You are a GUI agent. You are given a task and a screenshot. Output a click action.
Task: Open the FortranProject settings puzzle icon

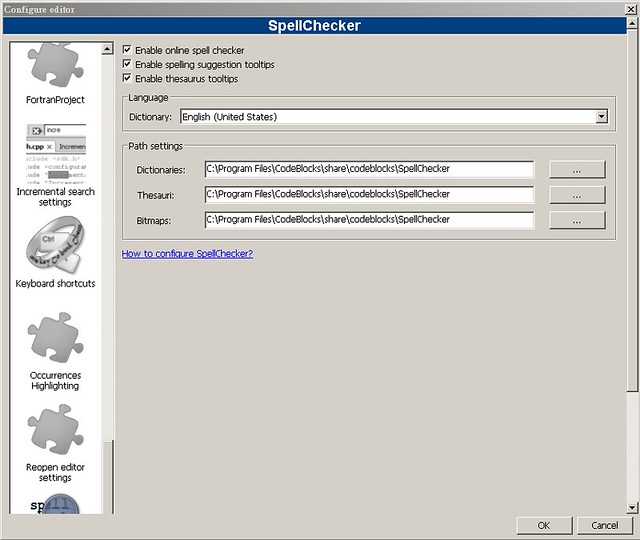coord(56,66)
